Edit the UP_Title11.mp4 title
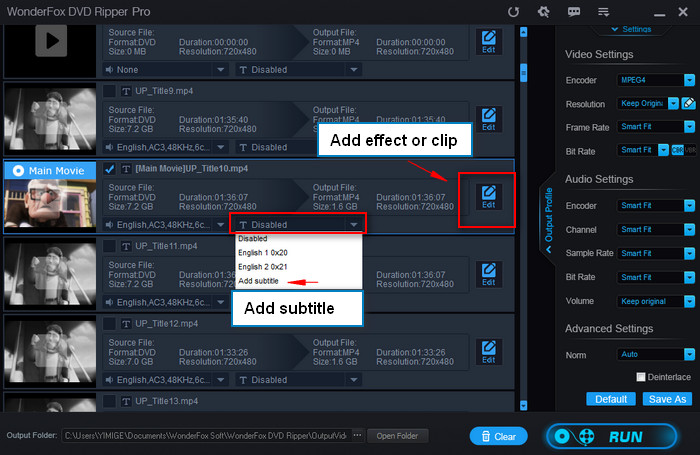The image size is (700, 455). tap(488, 274)
